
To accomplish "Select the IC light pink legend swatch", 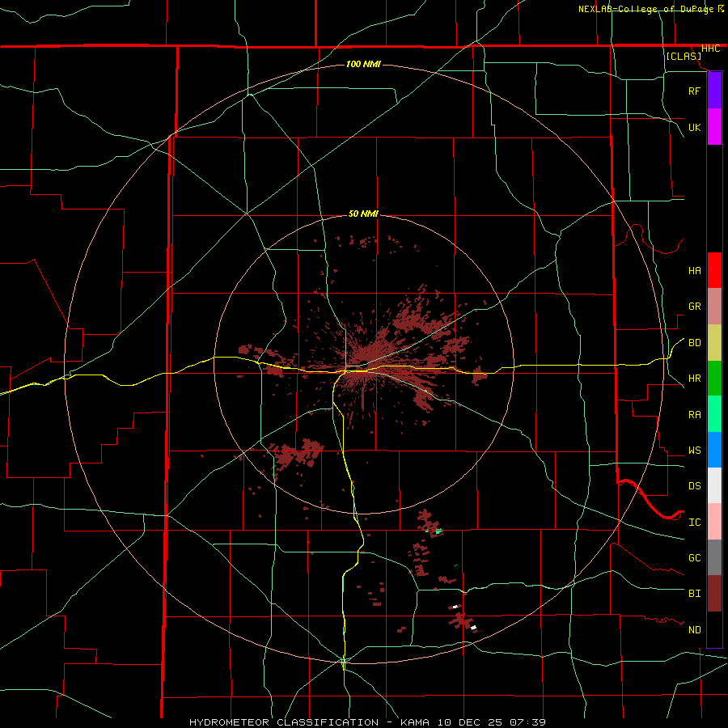I will (x=714, y=522).
